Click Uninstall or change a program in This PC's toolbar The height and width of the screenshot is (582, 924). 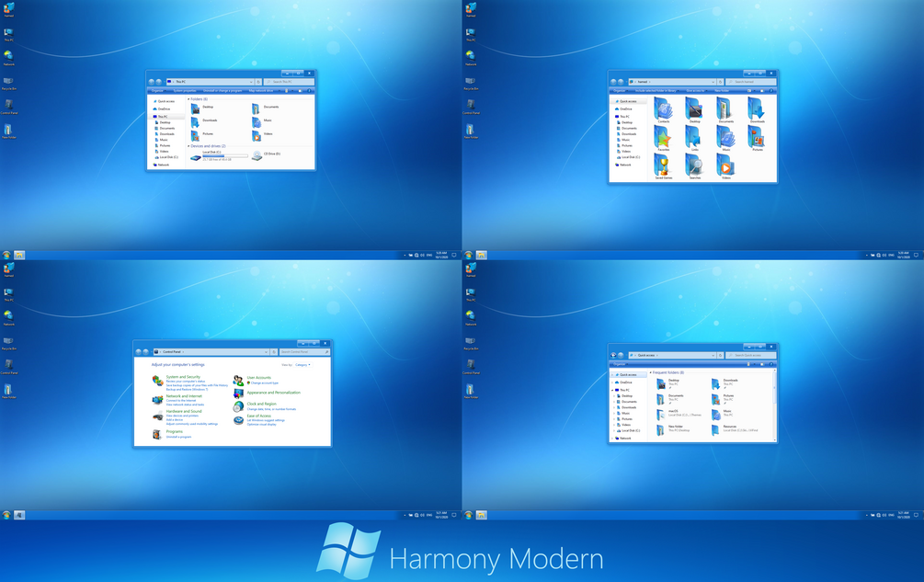(x=222, y=91)
